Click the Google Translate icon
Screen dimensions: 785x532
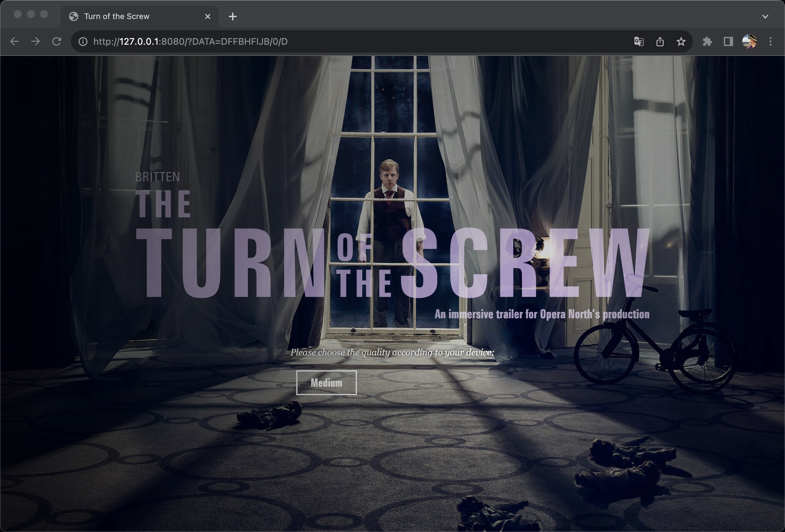point(638,41)
